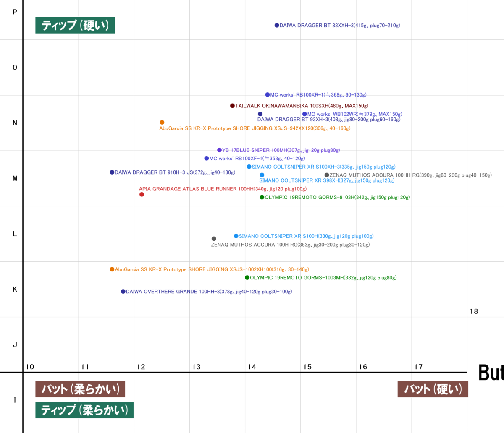Image resolution: width=504 pixels, height=433 pixels.
Task: Click the DAIWA DRAGGER BT 83XXH-3 data point
Action: (277, 26)
